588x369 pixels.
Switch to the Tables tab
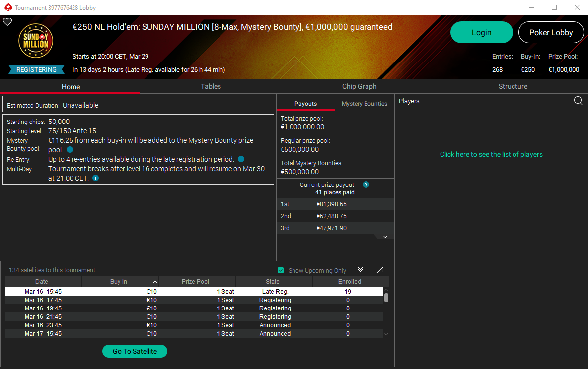coord(211,86)
